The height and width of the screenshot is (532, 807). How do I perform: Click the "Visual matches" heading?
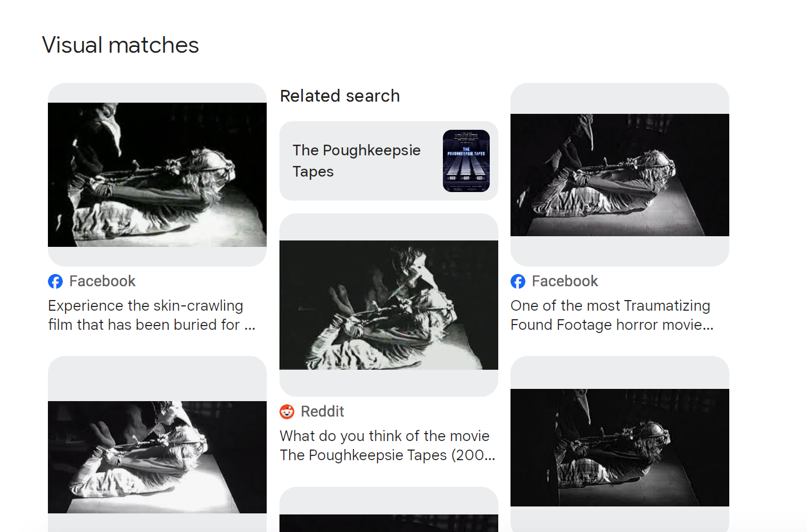click(x=120, y=45)
